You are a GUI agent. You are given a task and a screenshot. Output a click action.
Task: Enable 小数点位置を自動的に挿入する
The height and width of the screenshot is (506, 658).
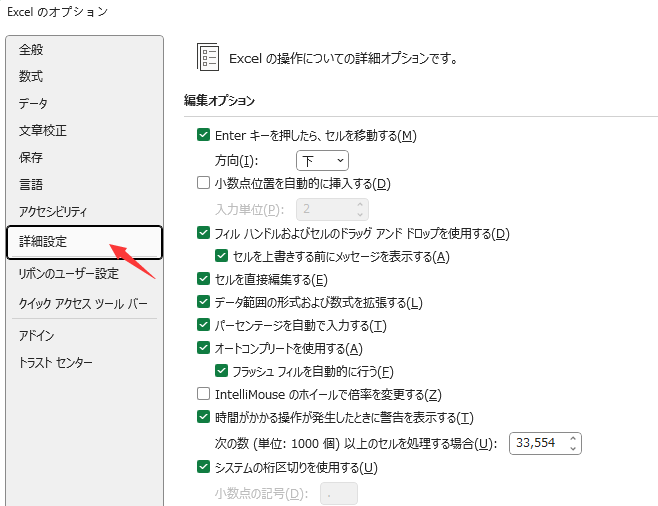click(204, 183)
